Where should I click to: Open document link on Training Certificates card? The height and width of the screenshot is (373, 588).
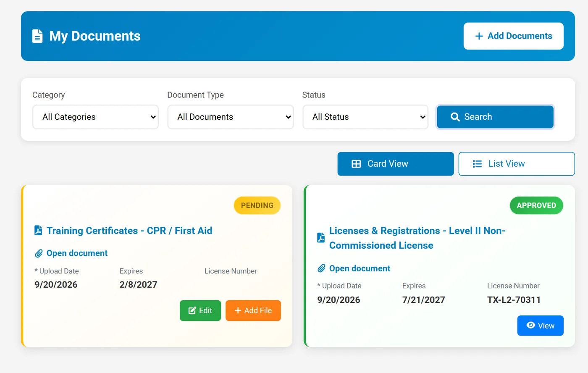pyautogui.click(x=77, y=253)
